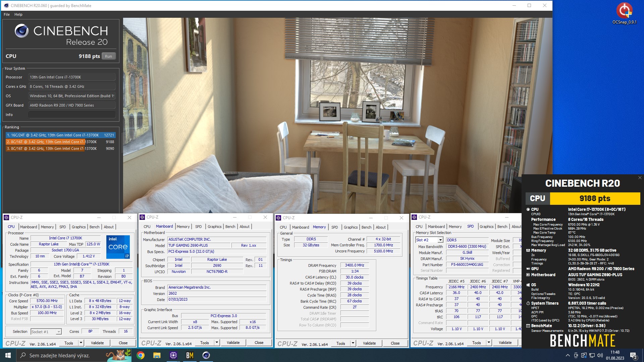Select ranking entry scoring 9090

[60, 148]
